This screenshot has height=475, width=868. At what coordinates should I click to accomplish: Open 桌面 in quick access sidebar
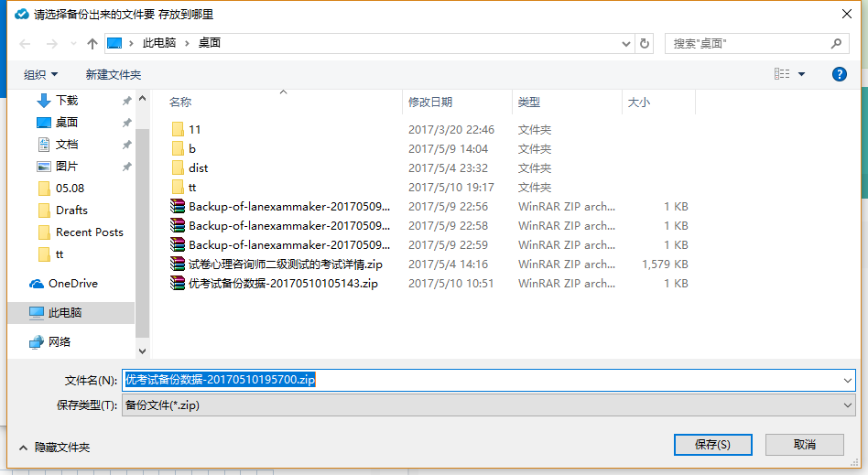point(67,123)
